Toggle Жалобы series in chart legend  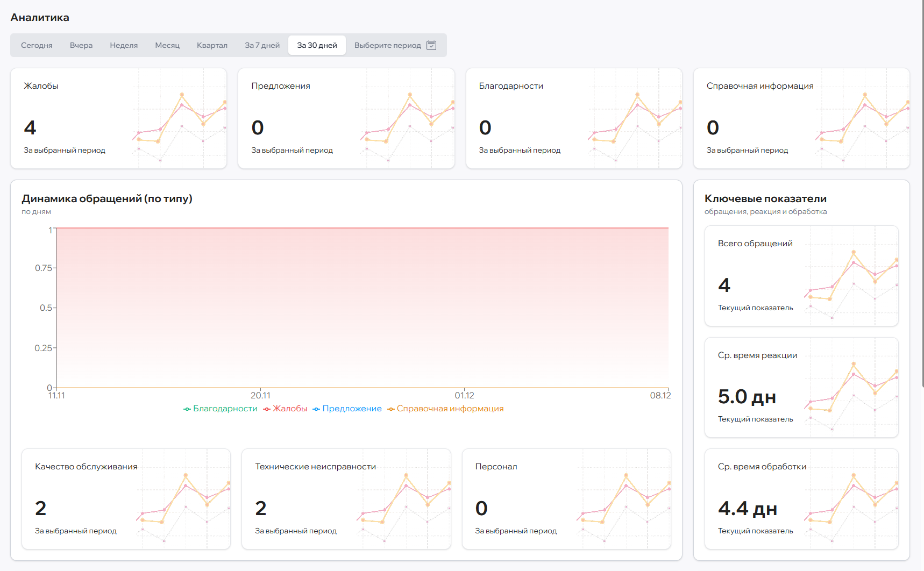285,409
